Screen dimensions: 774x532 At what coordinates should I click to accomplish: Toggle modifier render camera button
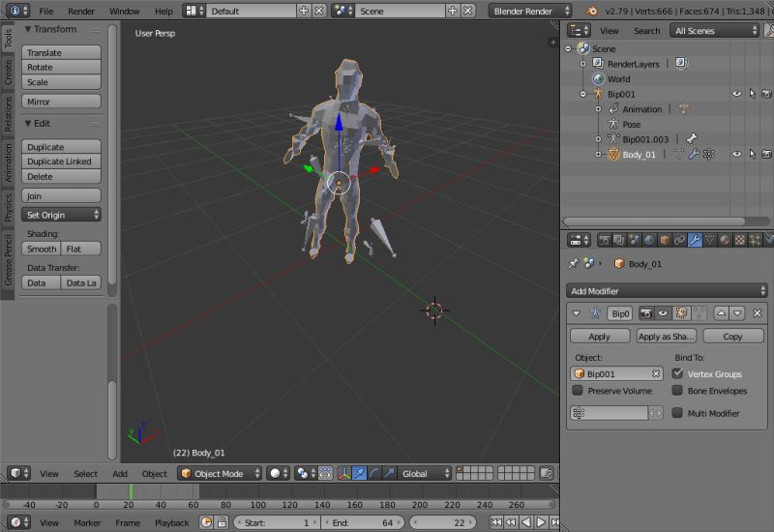tap(646, 312)
